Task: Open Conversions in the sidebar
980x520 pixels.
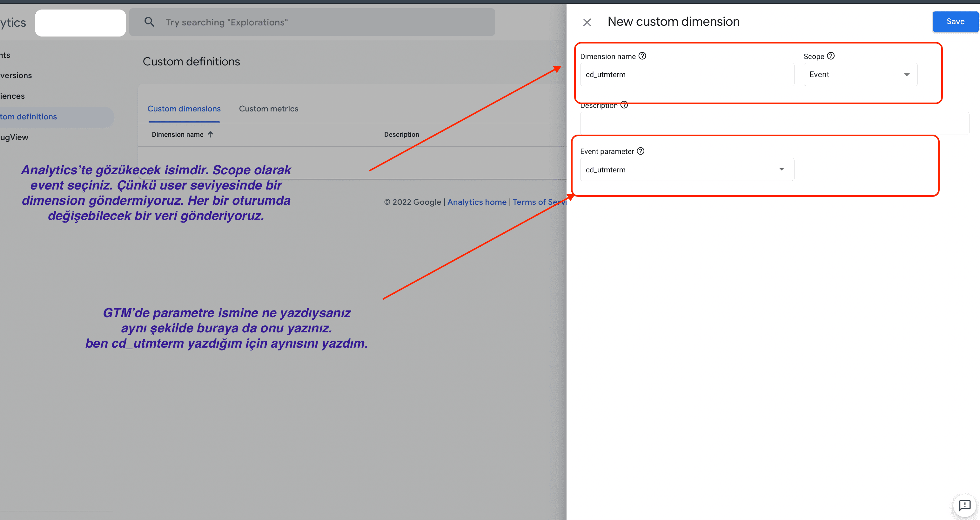Action: 16,75
